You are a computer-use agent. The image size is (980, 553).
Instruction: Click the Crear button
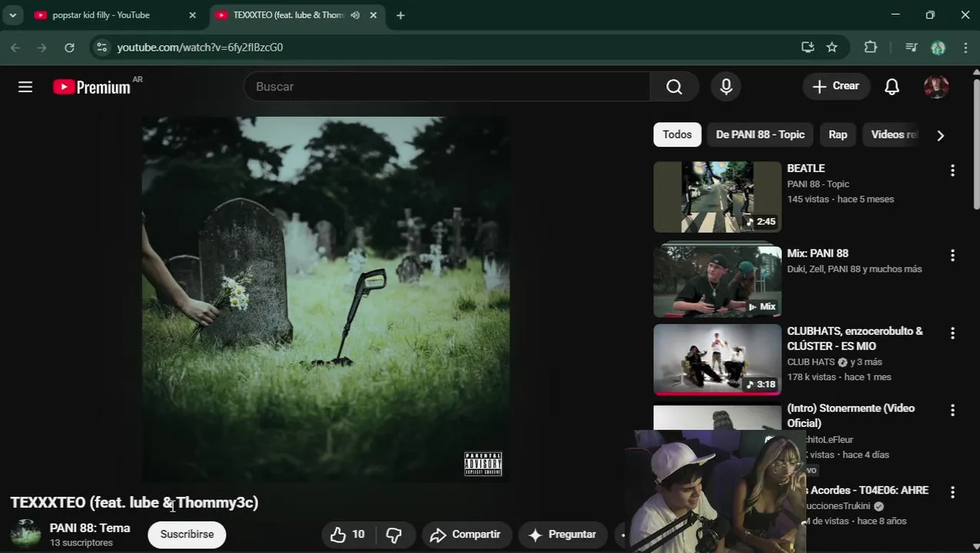point(836,87)
